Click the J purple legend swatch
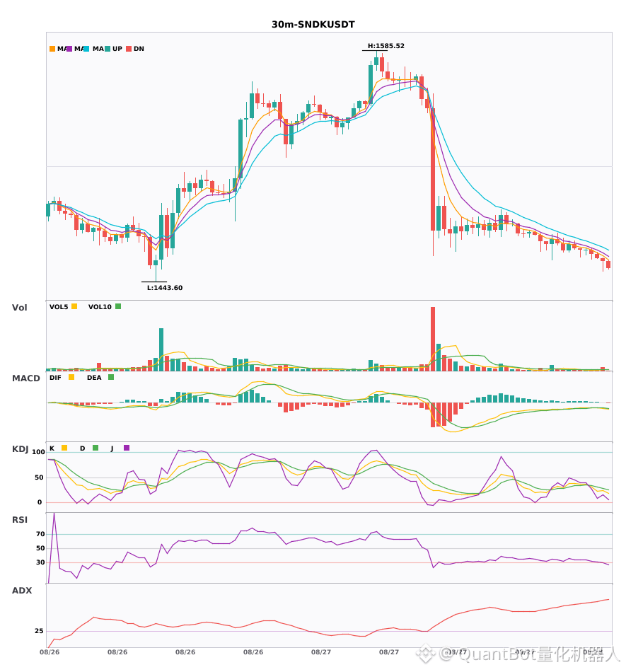Image resolution: width=626 pixels, height=672 pixels. [x=127, y=448]
